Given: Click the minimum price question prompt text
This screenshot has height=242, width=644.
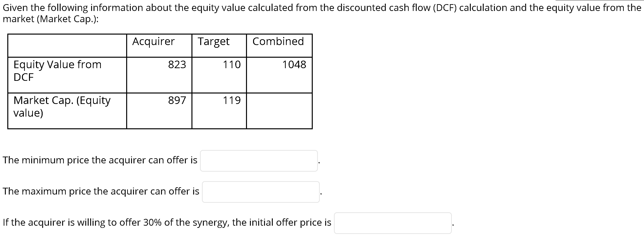Looking at the screenshot, I should point(100,160).
